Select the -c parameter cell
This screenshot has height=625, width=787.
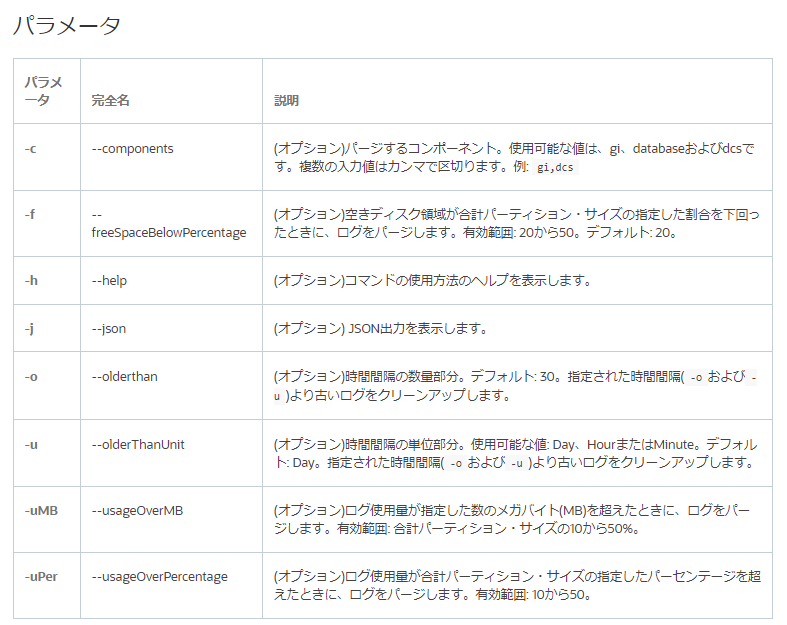pos(47,157)
